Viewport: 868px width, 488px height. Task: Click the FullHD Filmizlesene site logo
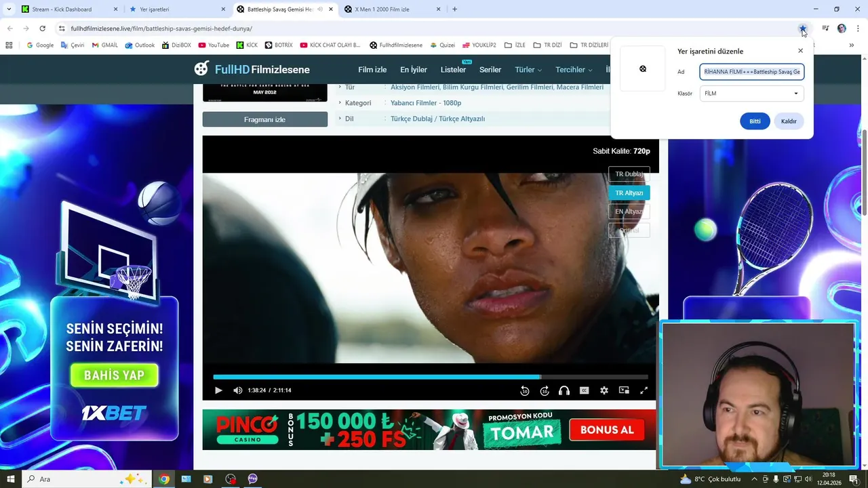pyautogui.click(x=252, y=69)
